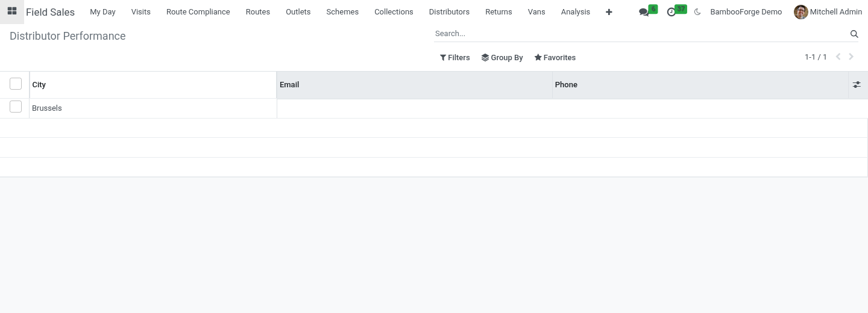
Task: Sort by the Phone column header
Action: 700,85
